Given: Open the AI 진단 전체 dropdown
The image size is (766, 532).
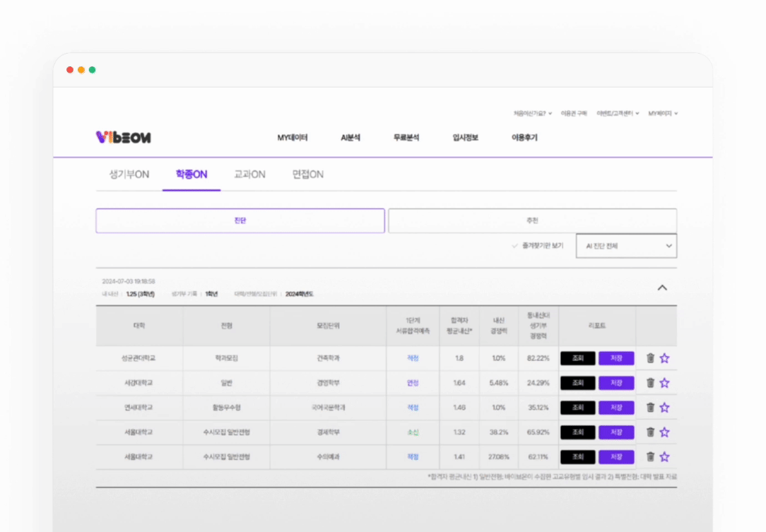Looking at the screenshot, I should click(x=626, y=246).
